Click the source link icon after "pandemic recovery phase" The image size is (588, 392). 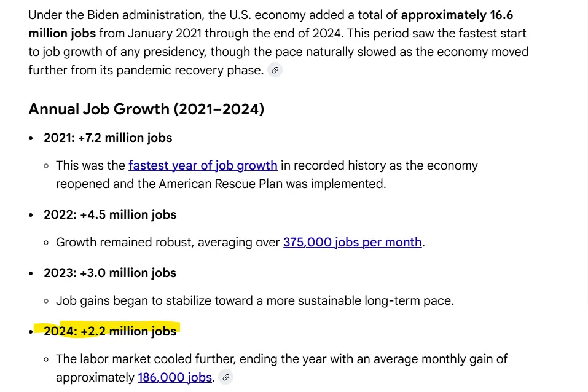coord(275,70)
